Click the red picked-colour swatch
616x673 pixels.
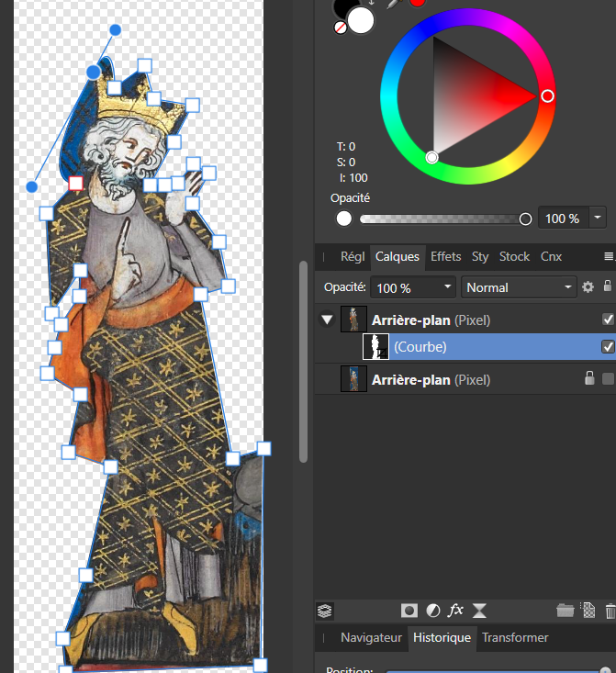[x=418, y=3]
